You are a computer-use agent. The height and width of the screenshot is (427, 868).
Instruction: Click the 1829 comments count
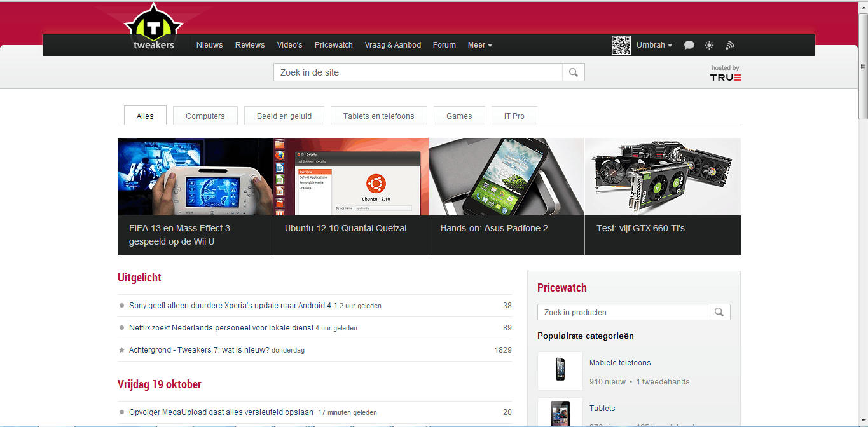tap(503, 350)
